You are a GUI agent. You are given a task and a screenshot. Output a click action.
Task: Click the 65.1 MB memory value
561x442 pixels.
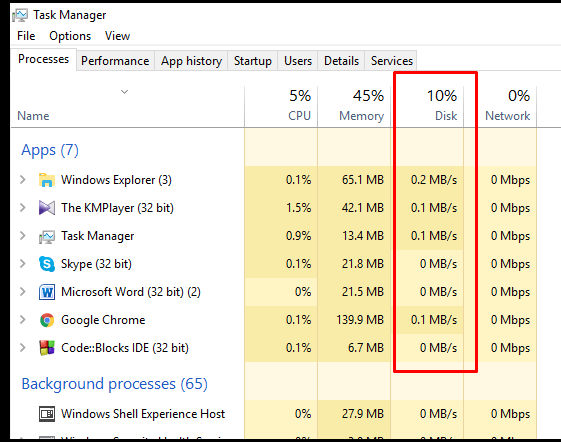[363, 179]
